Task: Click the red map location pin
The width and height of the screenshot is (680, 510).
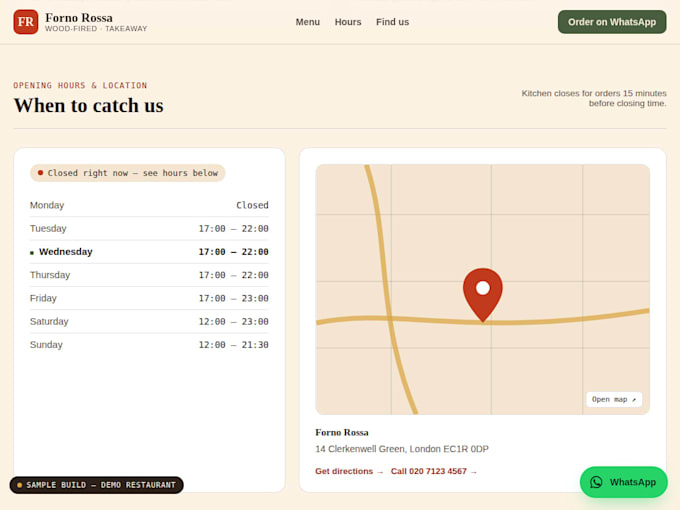Action: (483, 295)
